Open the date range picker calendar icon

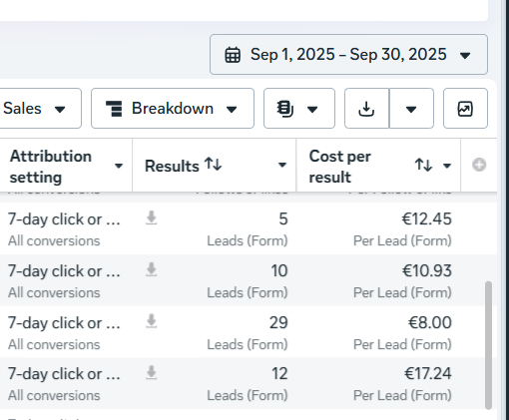point(233,55)
